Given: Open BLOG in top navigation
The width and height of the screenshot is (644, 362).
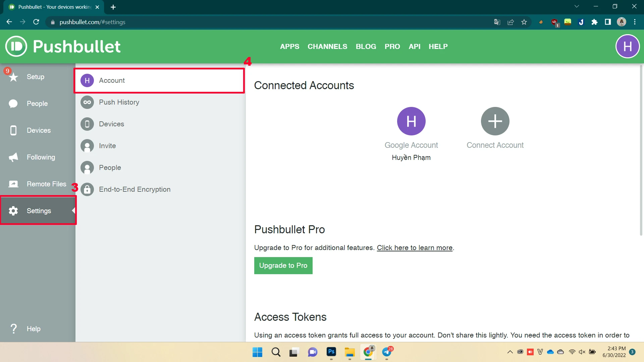Looking at the screenshot, I should [x=366, y=47].
